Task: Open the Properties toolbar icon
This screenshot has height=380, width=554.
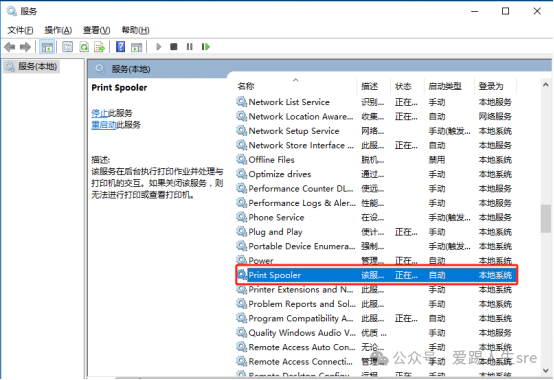Action: pos(67,47)
